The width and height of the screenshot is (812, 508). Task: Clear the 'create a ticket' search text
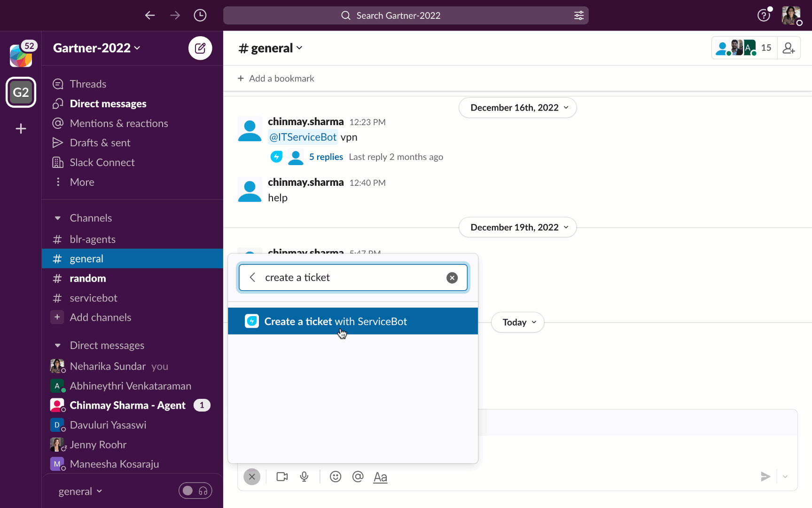pos(452,278)
